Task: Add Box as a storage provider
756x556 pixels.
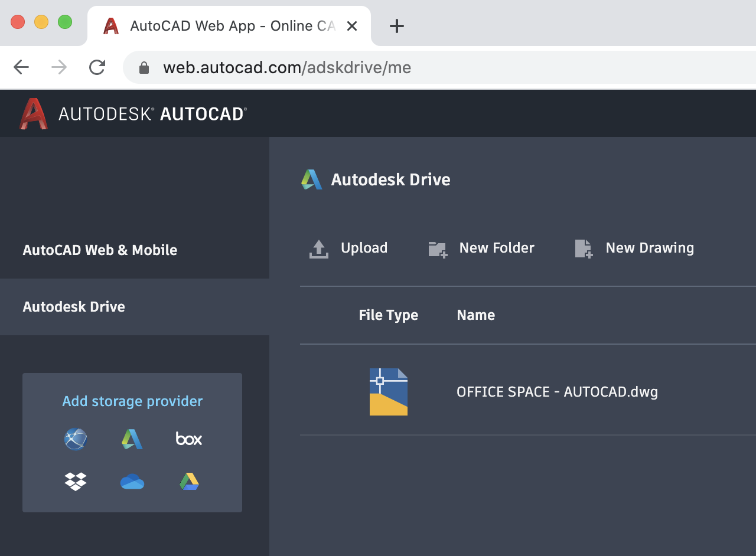Action: point(188,439)
